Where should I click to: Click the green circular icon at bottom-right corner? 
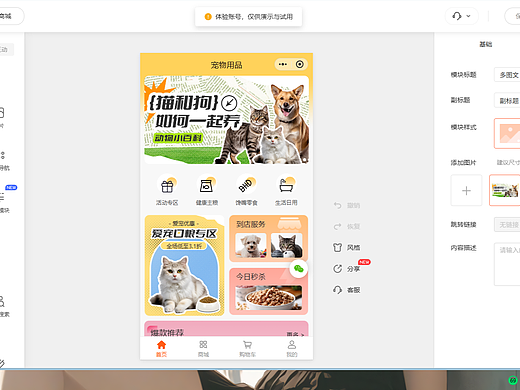513,380
